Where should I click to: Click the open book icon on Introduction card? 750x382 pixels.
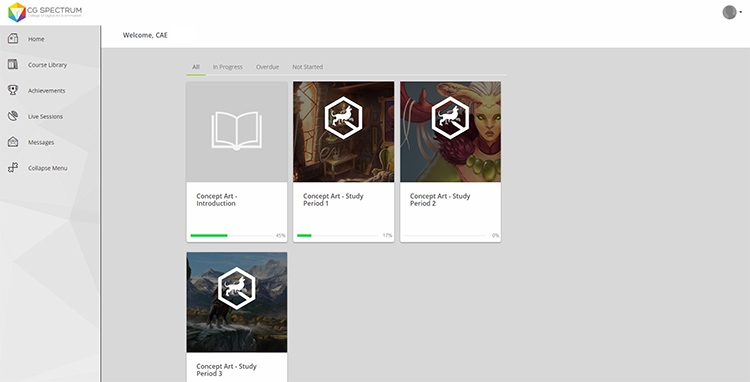tap(237, 131)
